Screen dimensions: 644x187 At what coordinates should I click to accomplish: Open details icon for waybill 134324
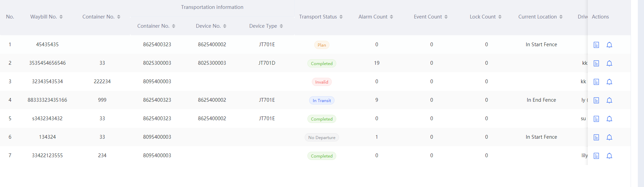click(596, 137)
